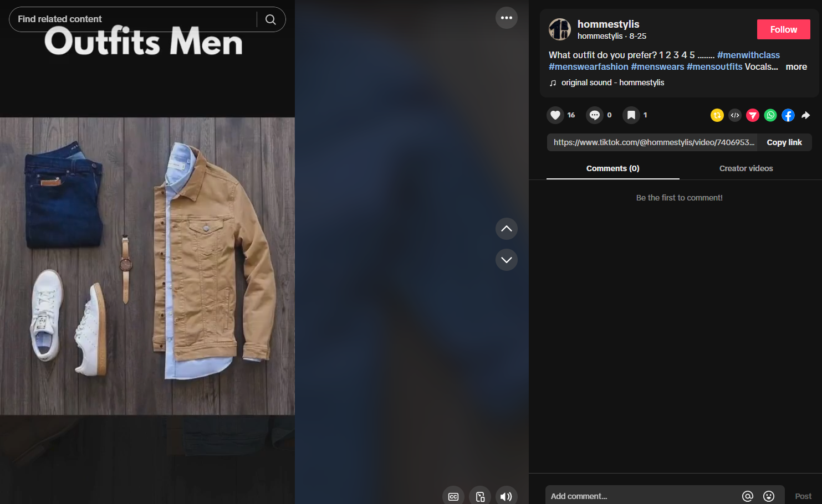822x504 pixels.
Task: Switch to Creator videos tab
Action: point(746,168)
